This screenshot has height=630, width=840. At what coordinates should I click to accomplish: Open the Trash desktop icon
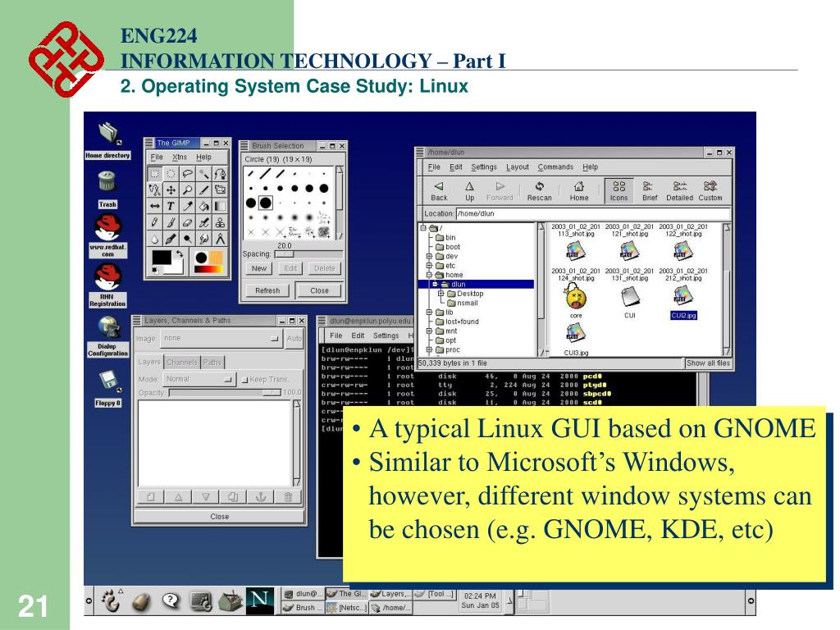107,189
